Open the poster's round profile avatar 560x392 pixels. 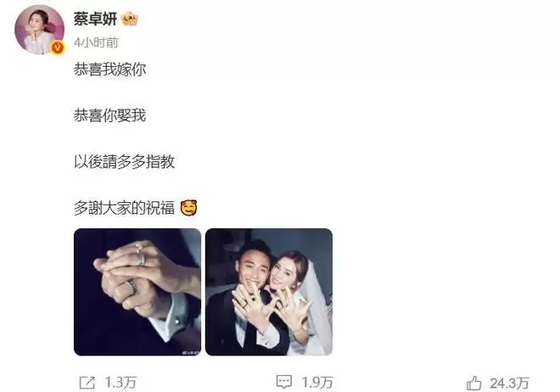tap(39, 30)
